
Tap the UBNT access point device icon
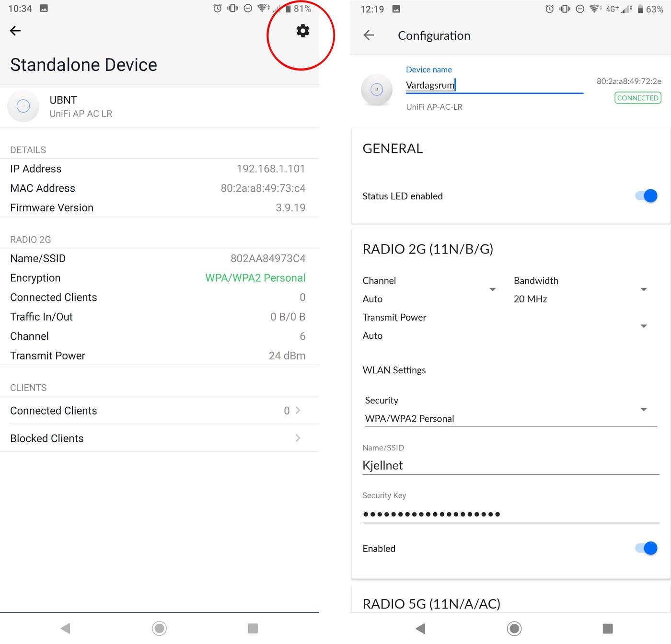click(23, 106)
